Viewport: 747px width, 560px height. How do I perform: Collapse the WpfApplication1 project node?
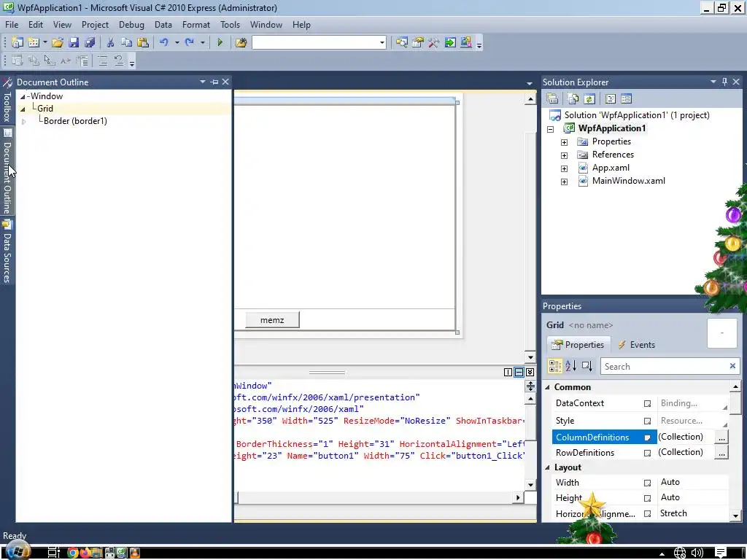point(551,129)
